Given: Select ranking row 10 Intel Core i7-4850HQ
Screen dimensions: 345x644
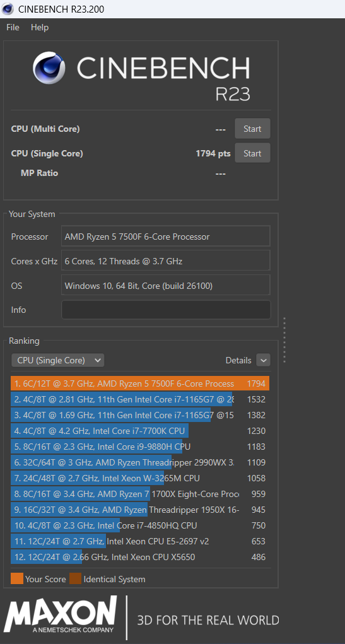Looking at the screenshot, I should click(x=140, y=525).
